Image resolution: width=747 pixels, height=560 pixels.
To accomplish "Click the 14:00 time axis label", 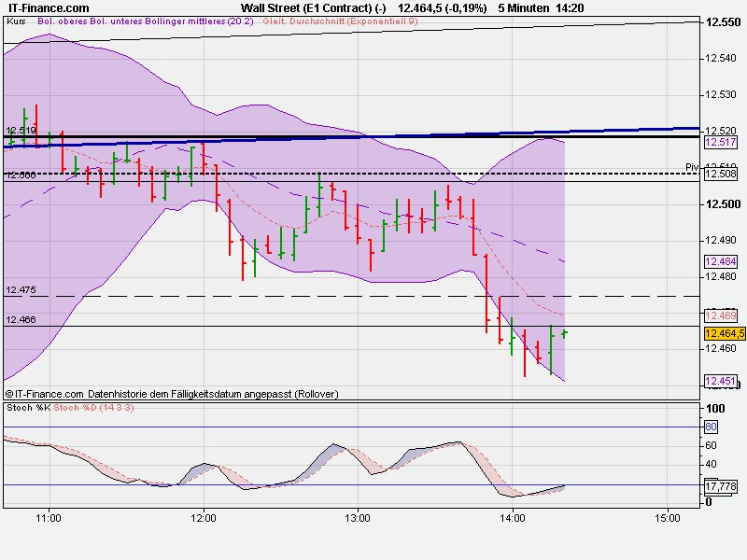I will tap(514, 515).
